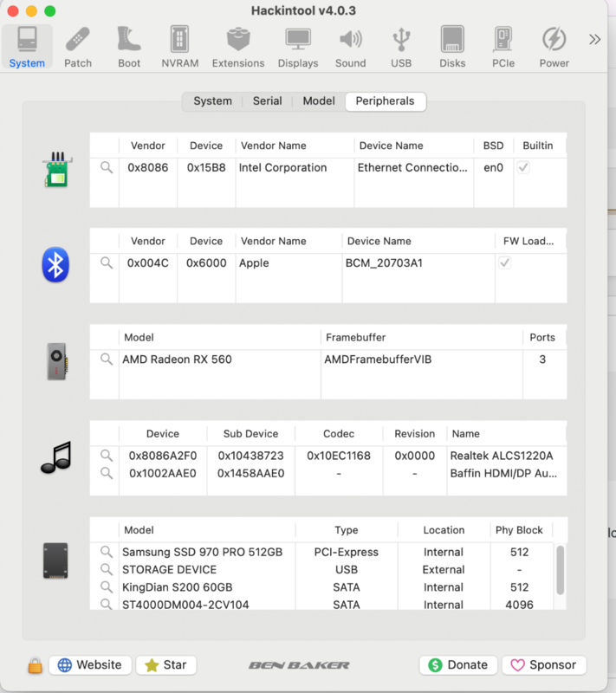Click the FW Load... column header
Screen dimensions: 616x693
(528, 242)
